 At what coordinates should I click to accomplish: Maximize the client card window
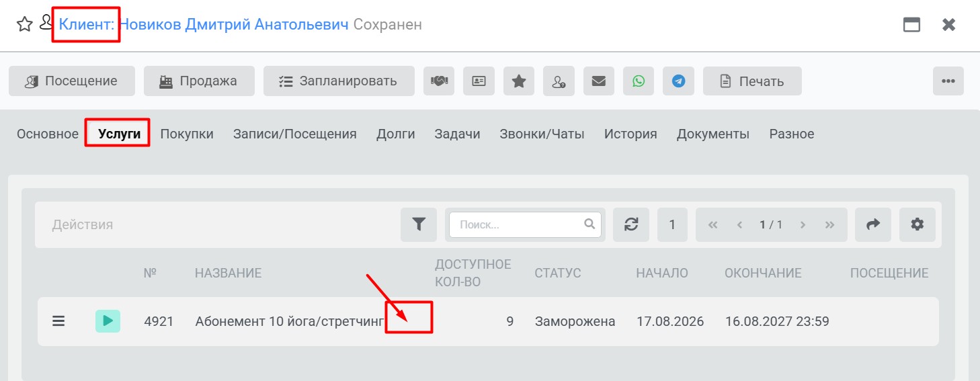click(x=911, y=25)
